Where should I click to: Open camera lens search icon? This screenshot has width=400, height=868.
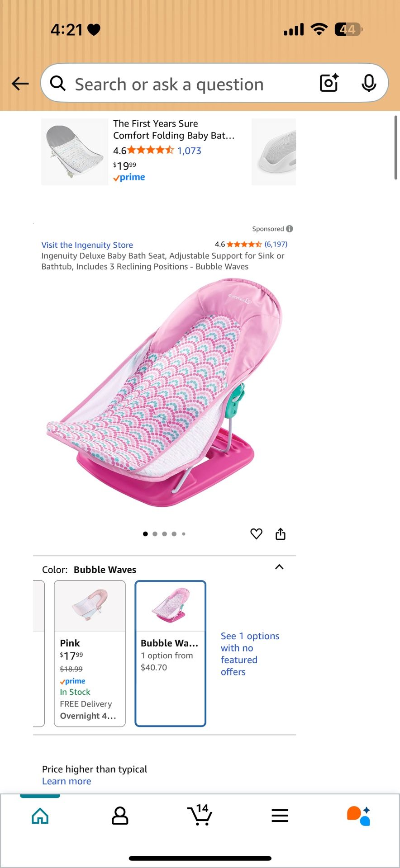(x=329, y=83)
